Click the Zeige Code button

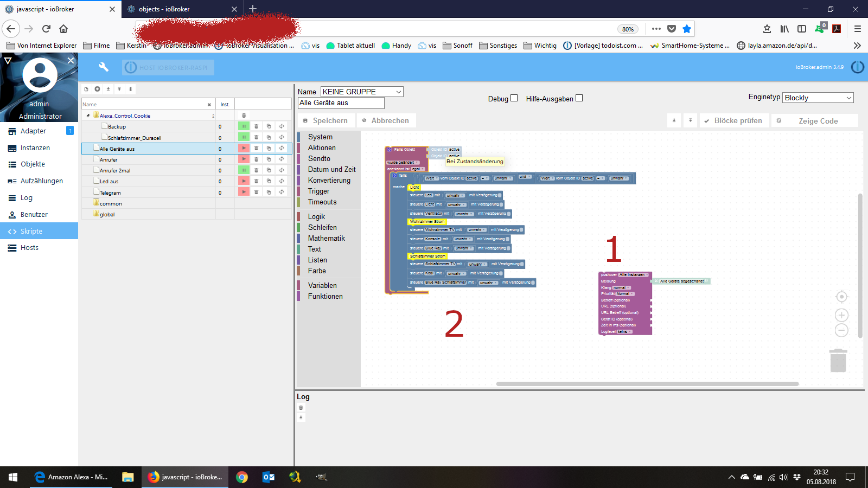pyautogui.click(x=815, y=121)
